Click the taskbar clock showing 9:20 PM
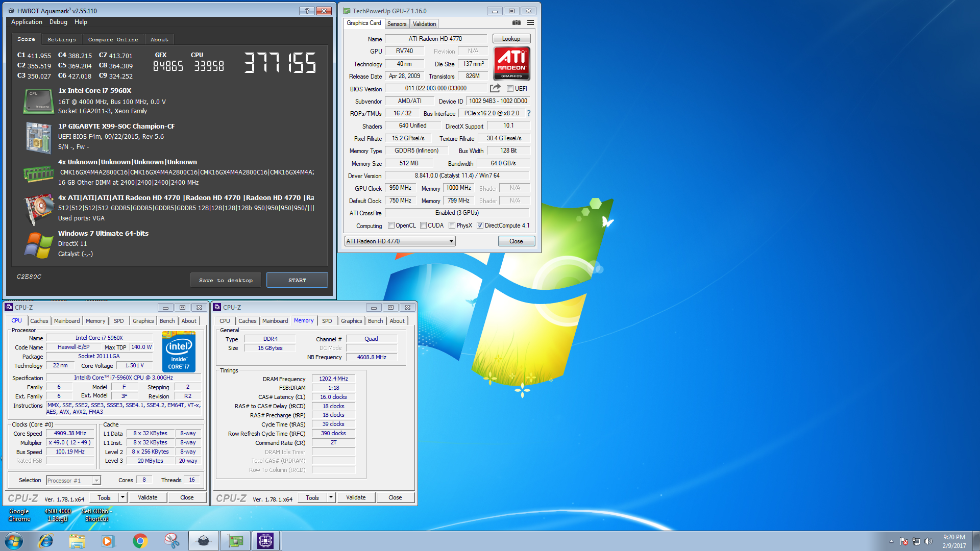980x551 pixels. click(954, 541)
